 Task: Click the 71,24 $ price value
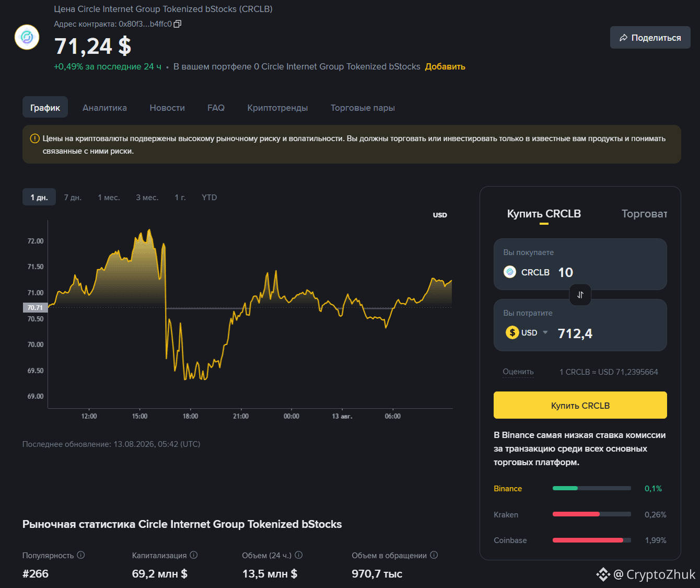point(92,46)
